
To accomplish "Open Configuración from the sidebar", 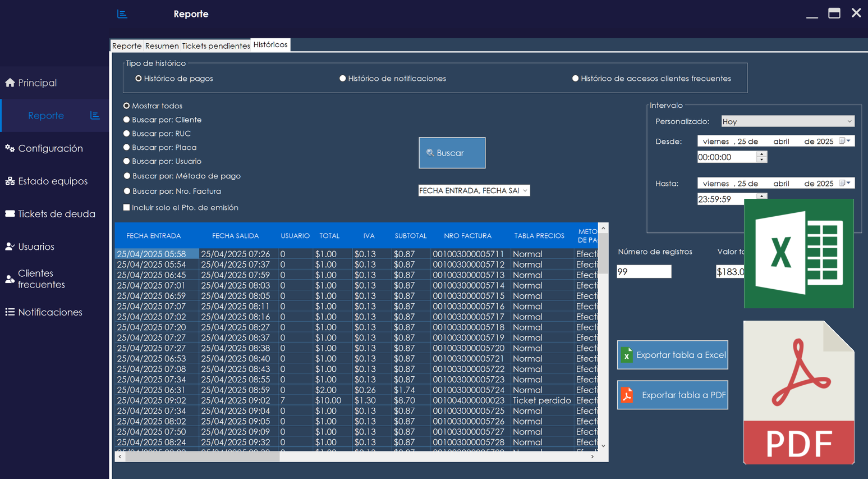I will point(48,148).
